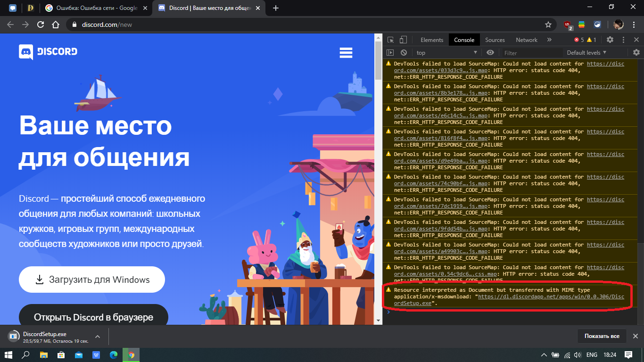Expand the DiscordSetup.exe download options arrow
Screen dimensions: 644x362
[98, 337]
